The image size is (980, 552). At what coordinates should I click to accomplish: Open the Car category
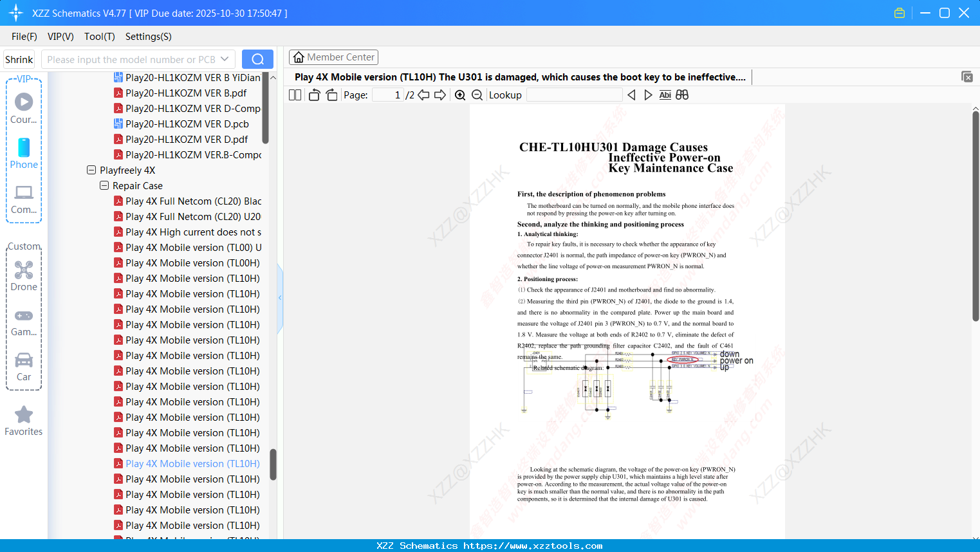pos(24,367)
